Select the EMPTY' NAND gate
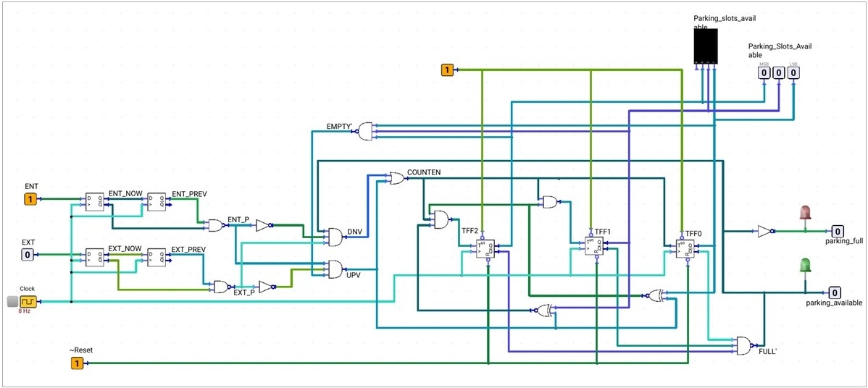868x388 pixels. point(364,132)
